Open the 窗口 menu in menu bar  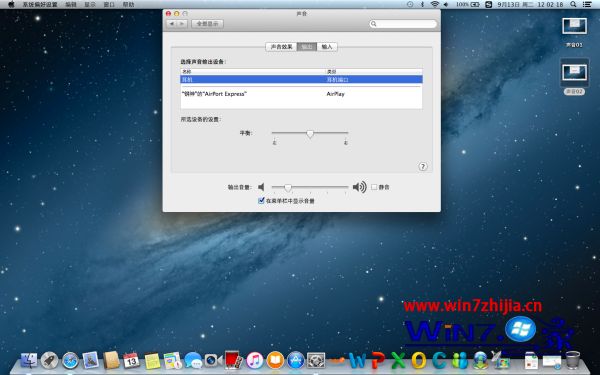[109, 5]
